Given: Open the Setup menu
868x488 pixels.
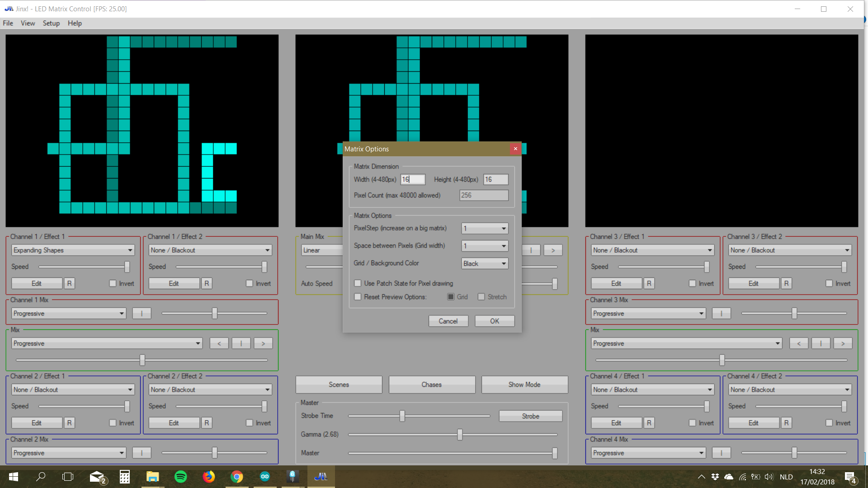Looking at the screenshot, I should tap(51, 23).
